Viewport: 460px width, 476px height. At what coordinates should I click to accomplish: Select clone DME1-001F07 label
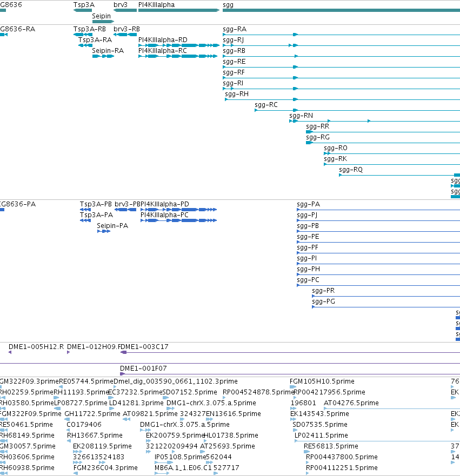click(143, 368)
